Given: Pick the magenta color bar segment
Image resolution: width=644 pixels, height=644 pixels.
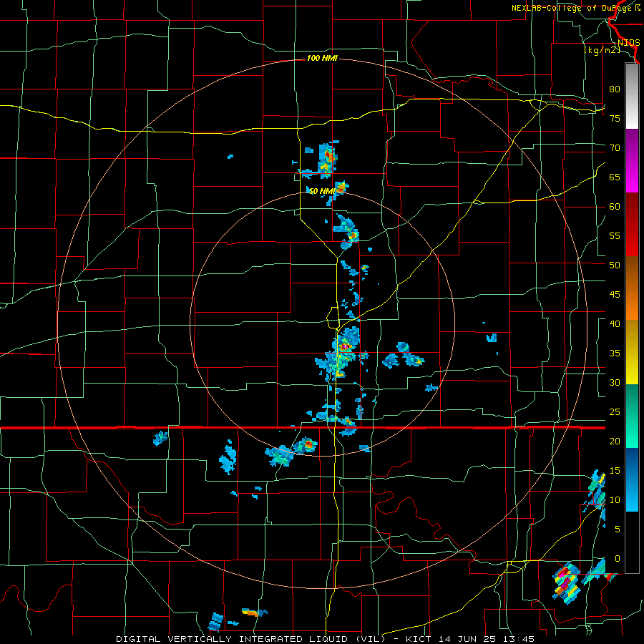Looking at the screenshot, I should (x=632, y=177).
